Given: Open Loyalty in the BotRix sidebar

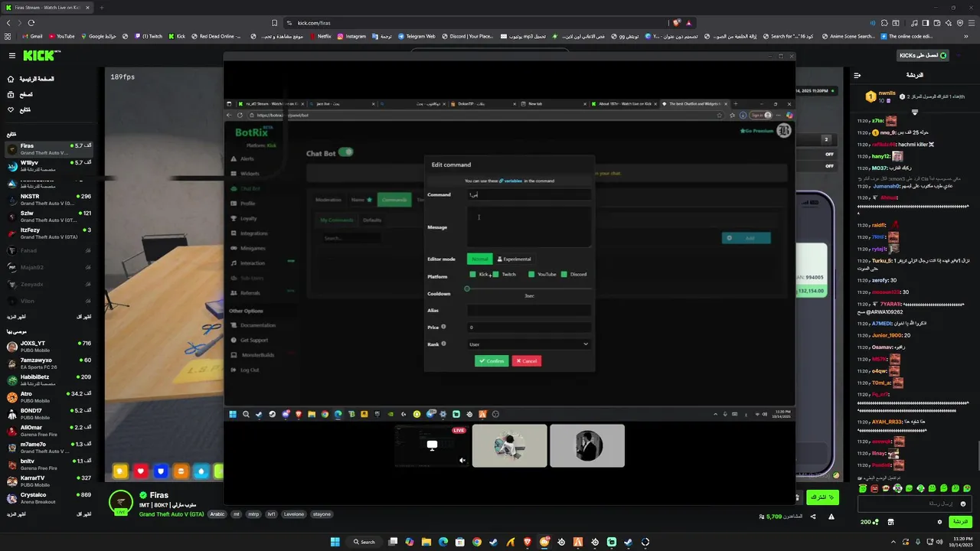Looking at the screenshot, I should coord(248,218).
